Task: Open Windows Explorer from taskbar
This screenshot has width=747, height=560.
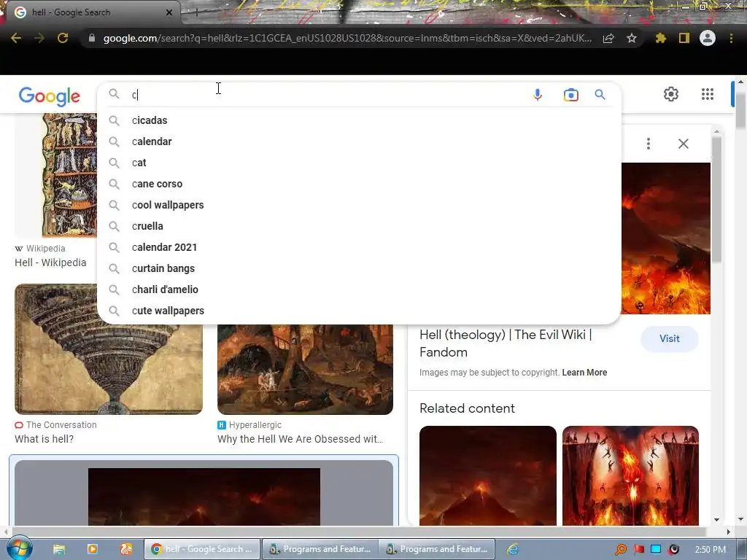Action: (x=58, y=549)
